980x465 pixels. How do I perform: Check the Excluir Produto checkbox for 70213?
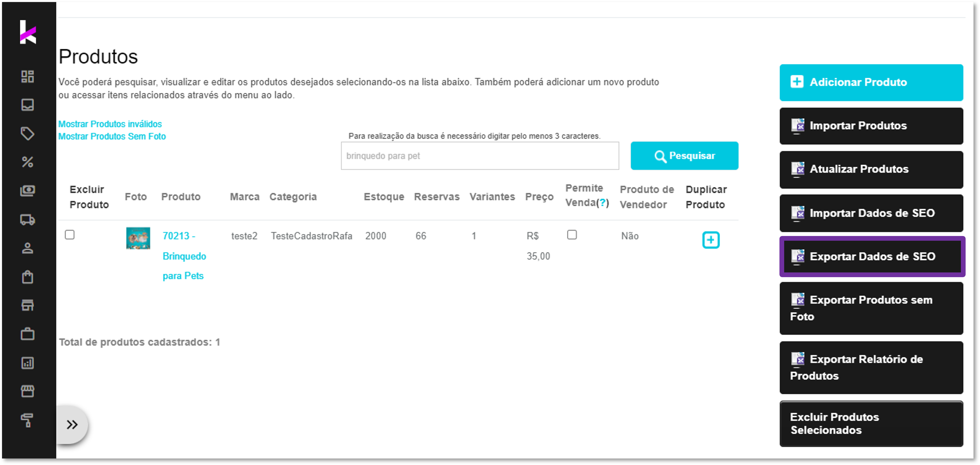70,235
